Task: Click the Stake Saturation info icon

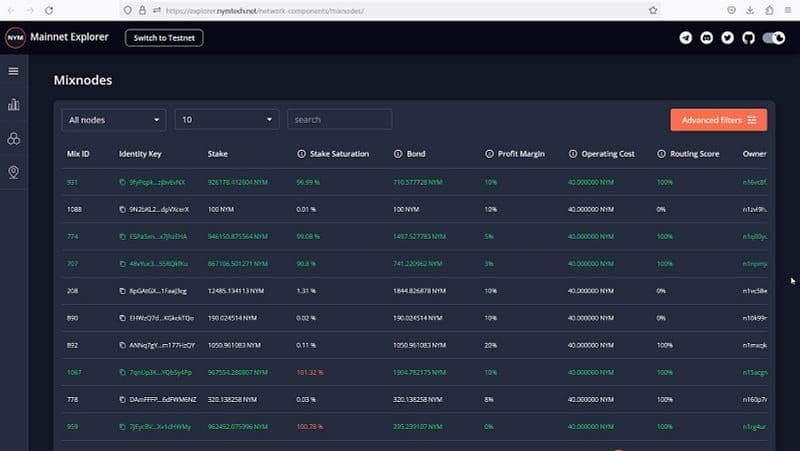Action: tap(302, 154)
